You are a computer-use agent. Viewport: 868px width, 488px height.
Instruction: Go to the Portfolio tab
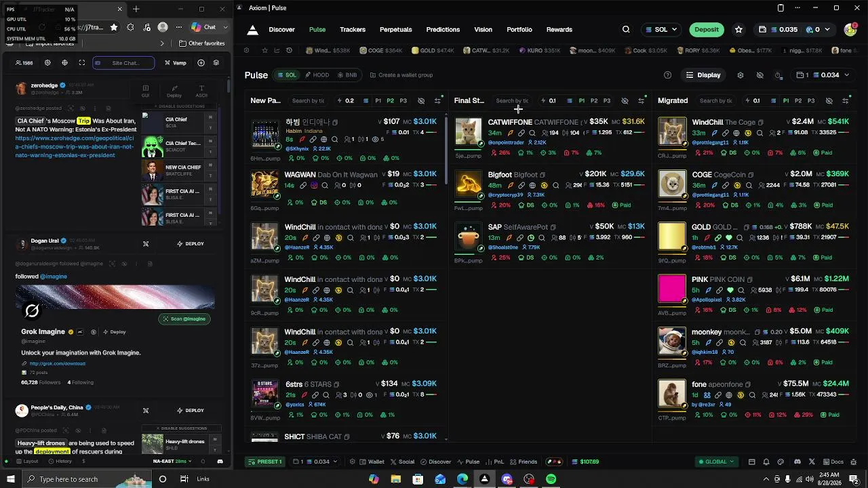click(519, 30)
